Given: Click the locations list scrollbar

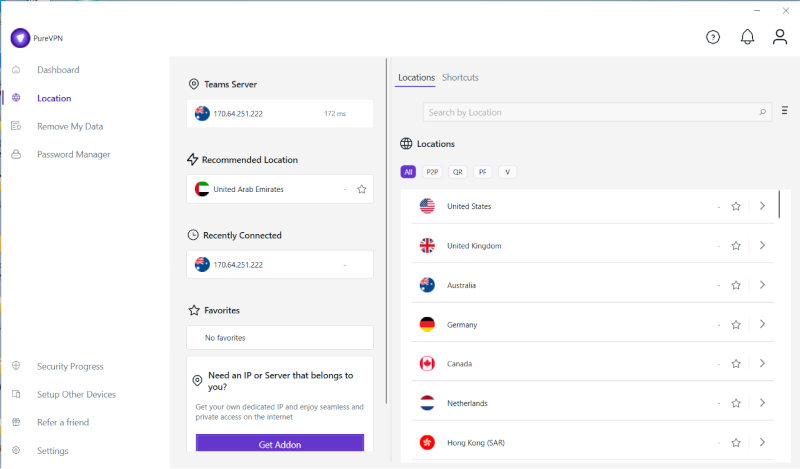Looking at the screenshot, I should pyautogui.click(x=779, y=204).
